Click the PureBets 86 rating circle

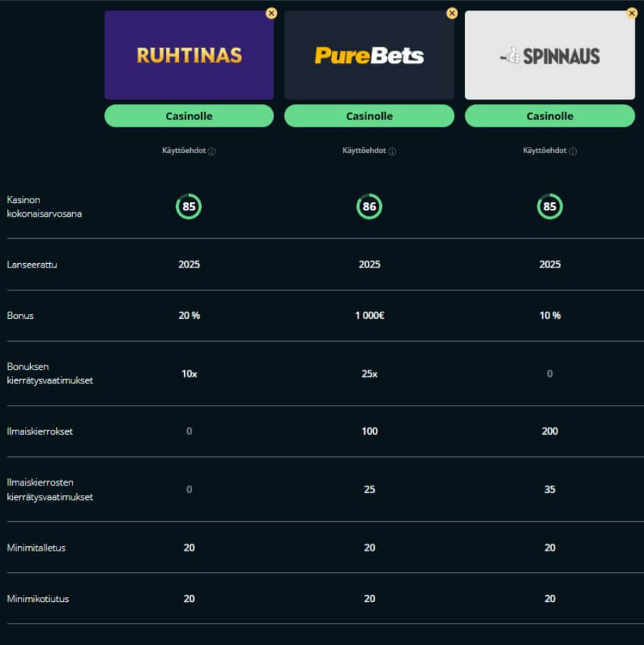[x=369, y=207]
